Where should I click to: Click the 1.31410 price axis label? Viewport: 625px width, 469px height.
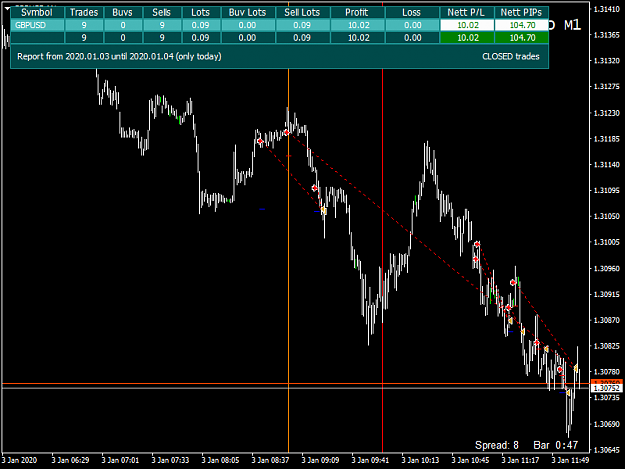(606, 9)
